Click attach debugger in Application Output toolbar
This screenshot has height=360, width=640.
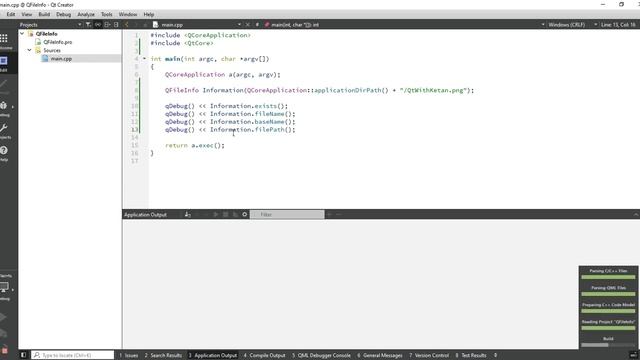pos(235,214)
